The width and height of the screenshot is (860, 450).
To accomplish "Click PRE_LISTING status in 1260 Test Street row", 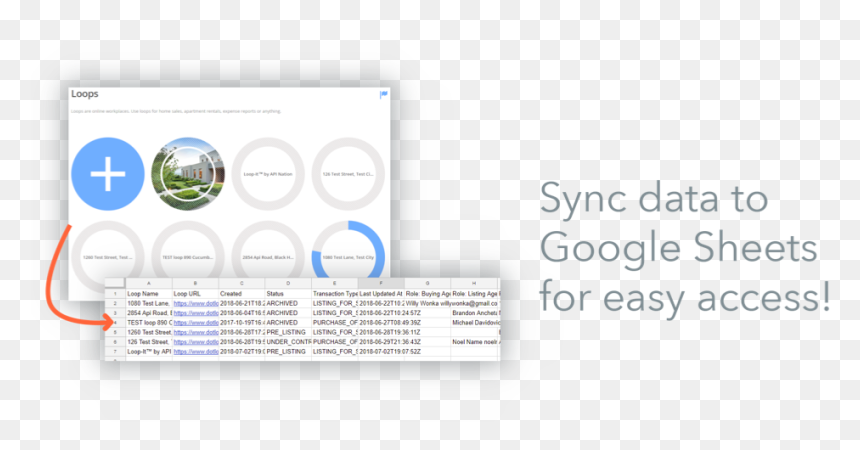I will coord(288,332).
